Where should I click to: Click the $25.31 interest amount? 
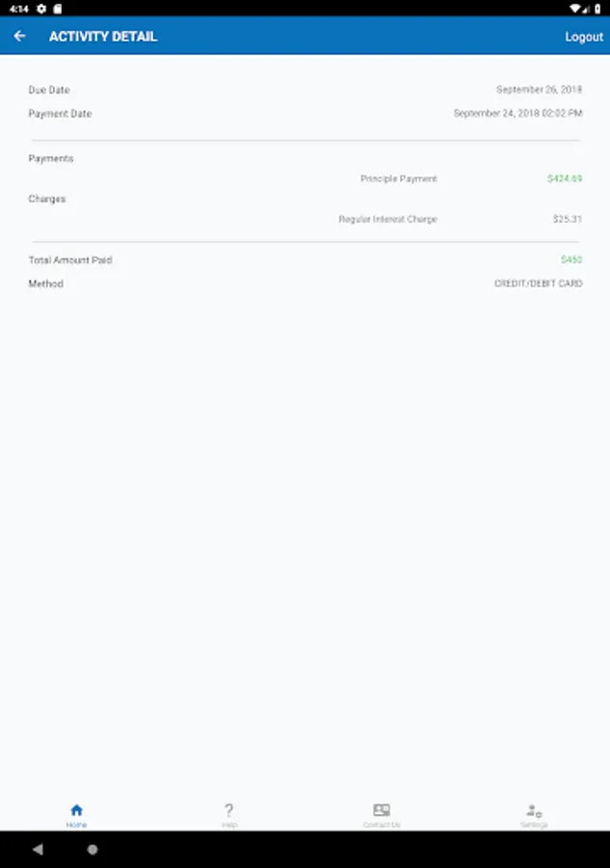(567, 219)
